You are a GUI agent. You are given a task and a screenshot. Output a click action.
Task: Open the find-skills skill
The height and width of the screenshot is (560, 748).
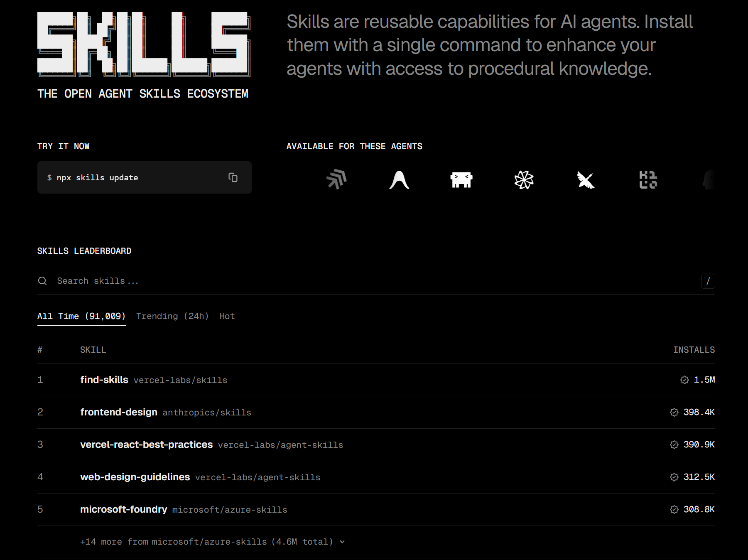click(x=104, y=380)
